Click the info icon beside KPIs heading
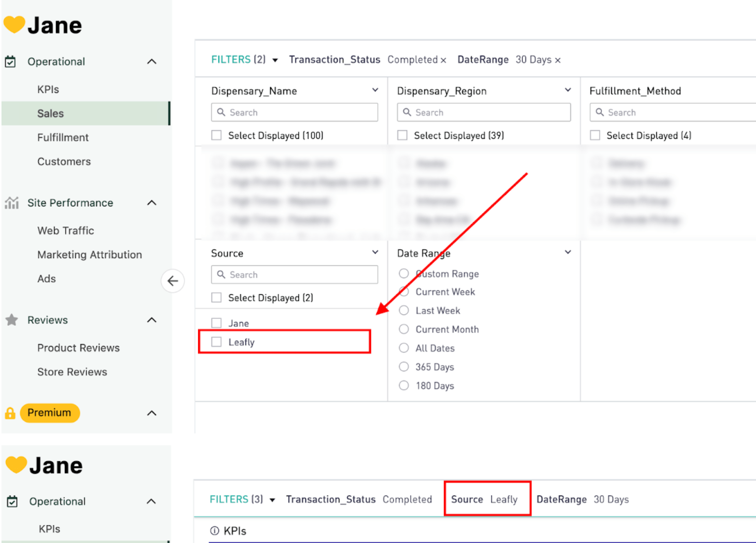Screen dimensions: 756x543 (214, 531)
